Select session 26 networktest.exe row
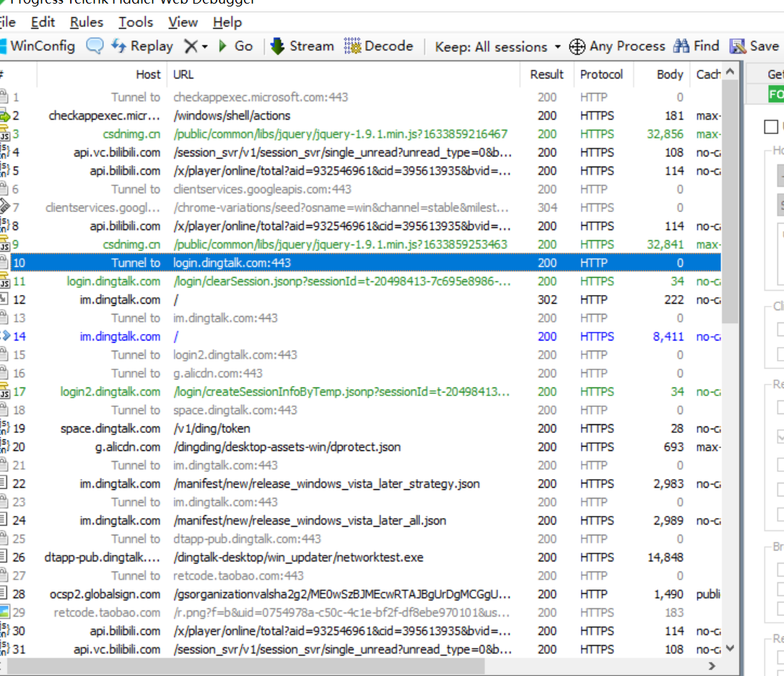This screenshot has width=784, height=676. [360, 558]
